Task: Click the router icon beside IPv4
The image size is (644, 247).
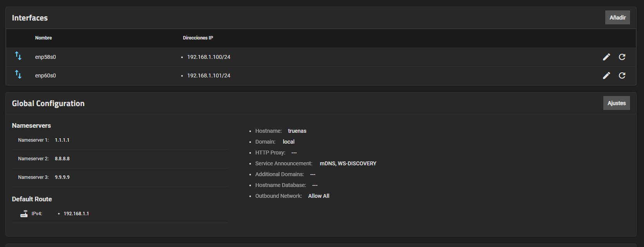Action: click(x=24, y=214)
